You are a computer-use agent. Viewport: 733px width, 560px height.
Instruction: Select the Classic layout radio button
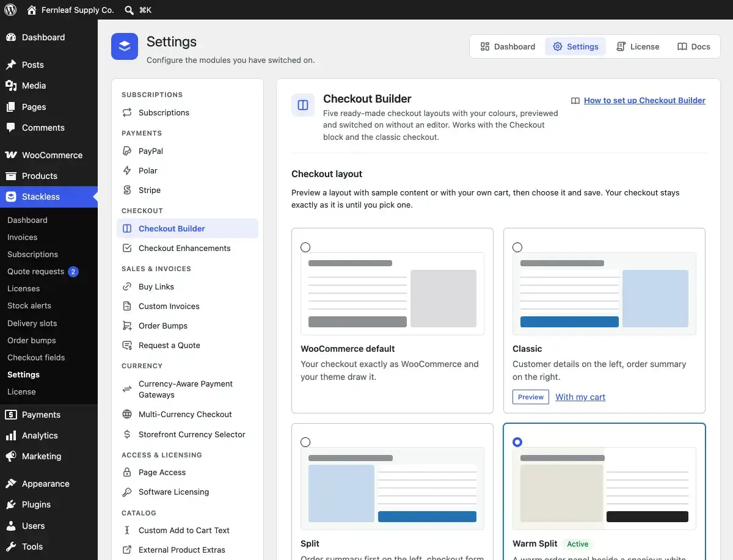click(517, 247)
